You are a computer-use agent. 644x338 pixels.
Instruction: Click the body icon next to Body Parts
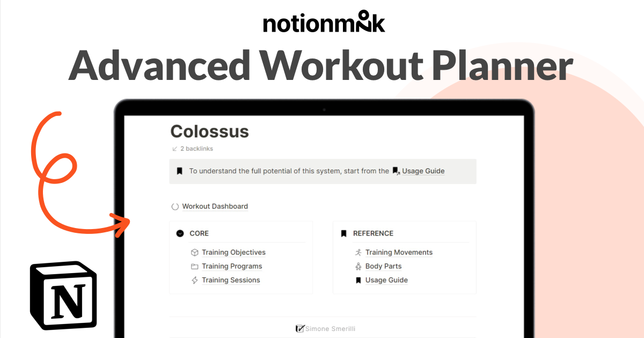(358, 266)
